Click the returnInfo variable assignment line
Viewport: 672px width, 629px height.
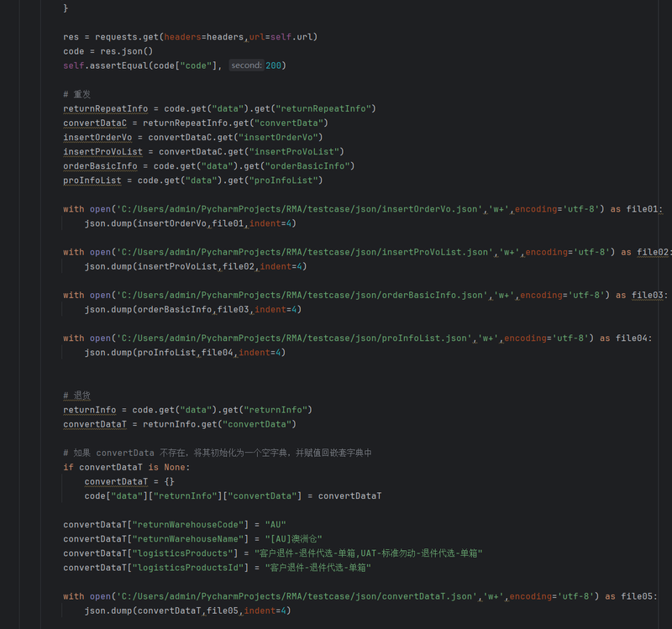tap(187, 410)
